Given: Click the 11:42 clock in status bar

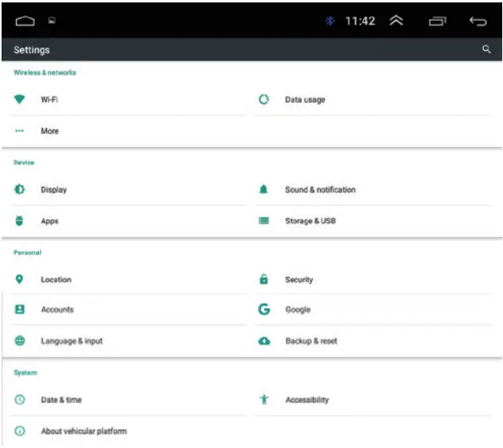Looking at the screenshot, I should [360, 21].
